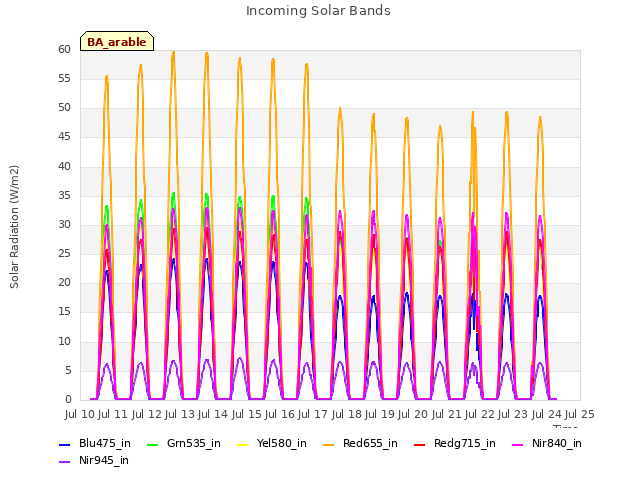The height and width of the screenshot is (480, 640).
Task: Click the Blu475_in legend label
Action: pos(105,443)
